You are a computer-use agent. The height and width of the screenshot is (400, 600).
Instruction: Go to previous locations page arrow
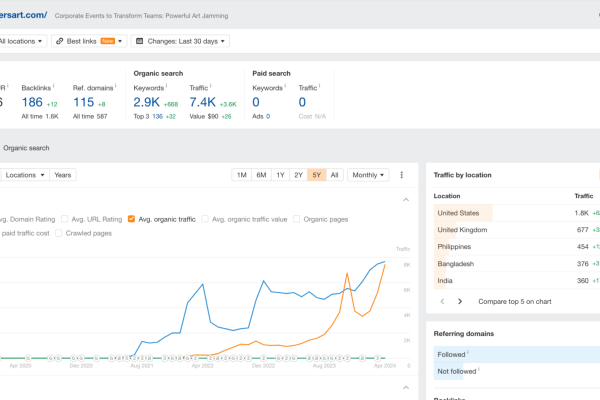[442, 302]
